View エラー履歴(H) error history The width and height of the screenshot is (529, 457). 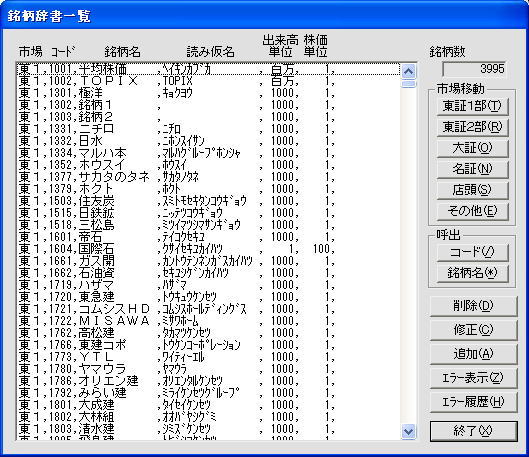[473, 402]
